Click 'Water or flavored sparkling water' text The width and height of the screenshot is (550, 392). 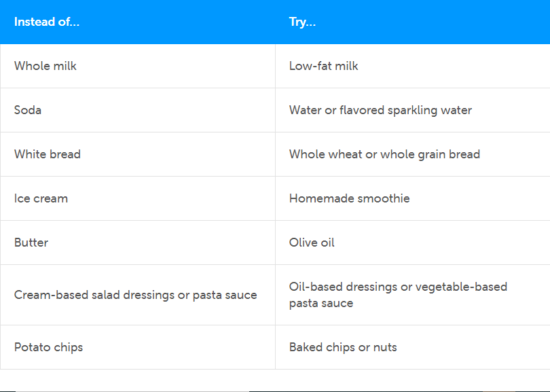click(x=380, y=110)
